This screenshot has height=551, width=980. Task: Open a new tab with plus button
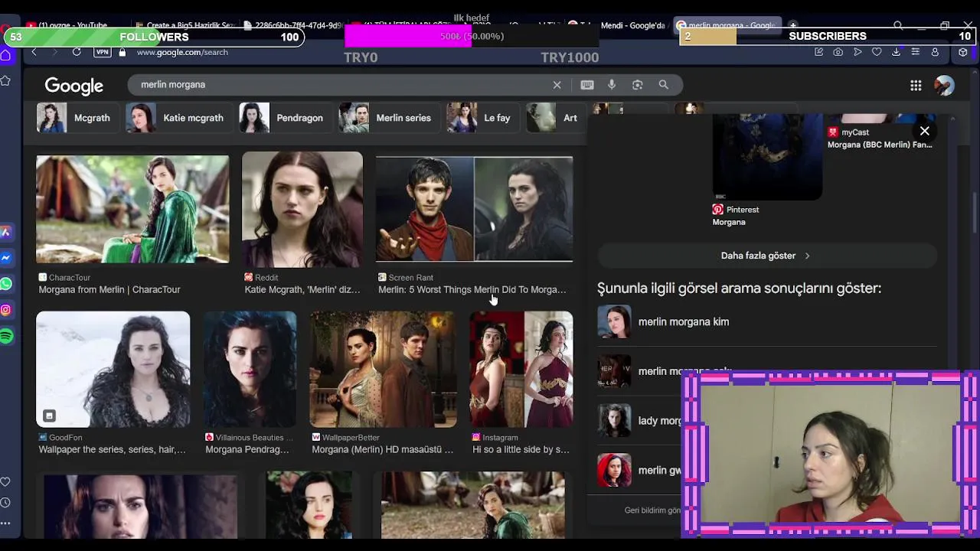pos(793,25)
